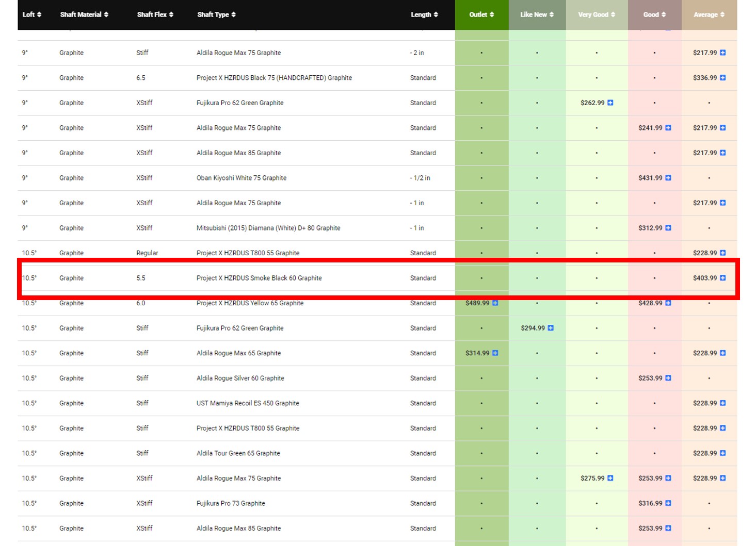
Task: Click the Like New column header
Action: [537, 14]
